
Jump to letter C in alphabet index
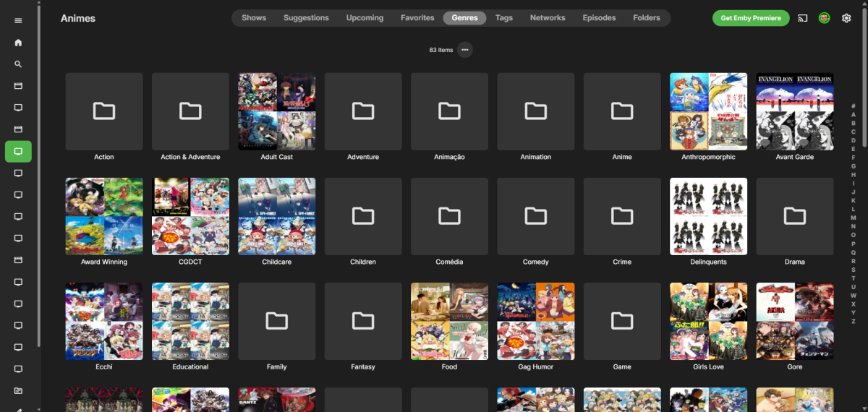(x=854, y=132)
